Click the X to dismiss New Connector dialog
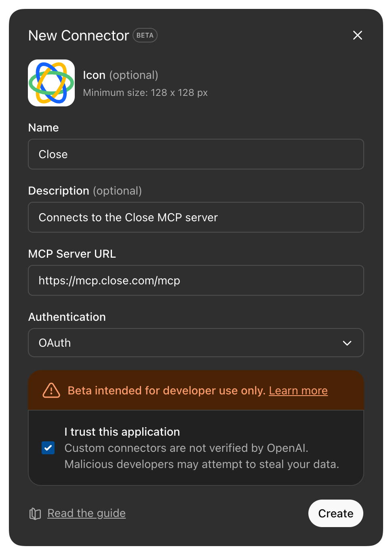 tap(357, 35)
